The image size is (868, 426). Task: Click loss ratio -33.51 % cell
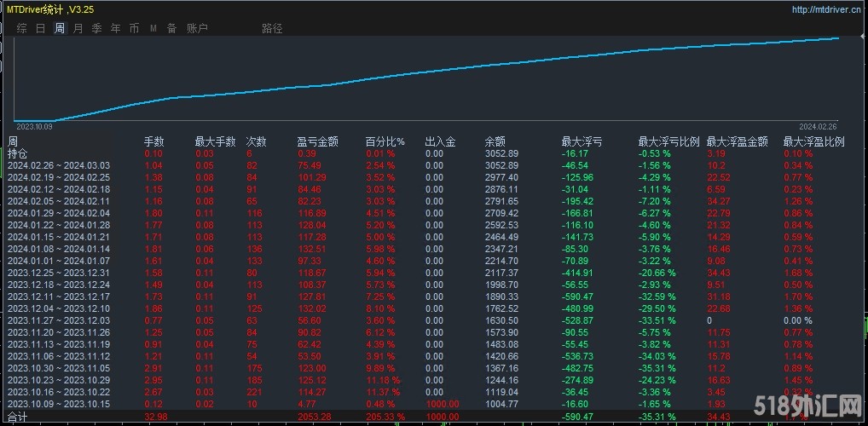click(657, 321)
